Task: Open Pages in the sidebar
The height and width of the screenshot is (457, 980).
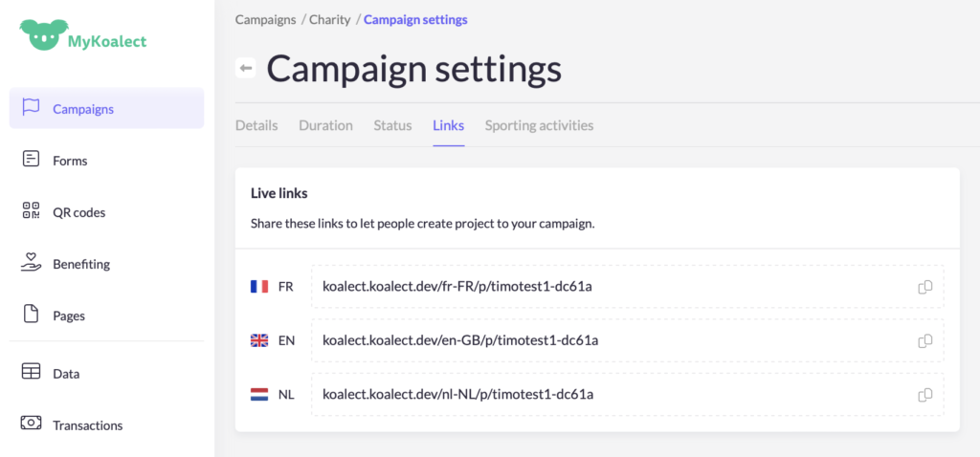Action: coord(68,316)
